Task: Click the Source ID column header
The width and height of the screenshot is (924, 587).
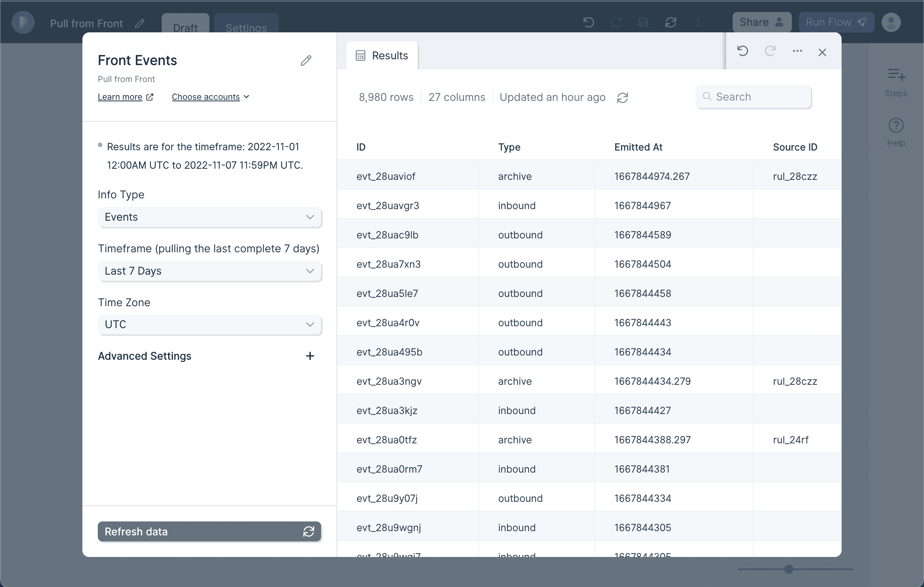Action: coord(795,147)
